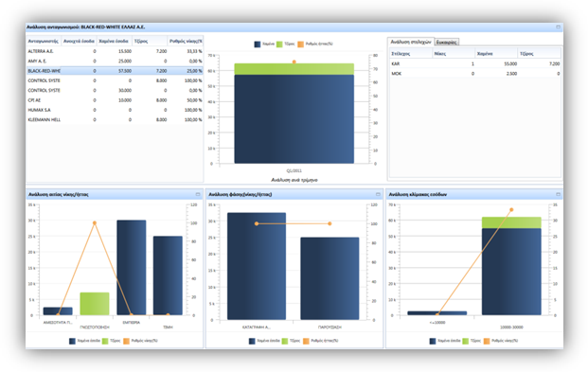The height and width of the screenshot is (372, 588).
Task: Maximize the win/loss phase analysis panel
Action: coord(378,194)
